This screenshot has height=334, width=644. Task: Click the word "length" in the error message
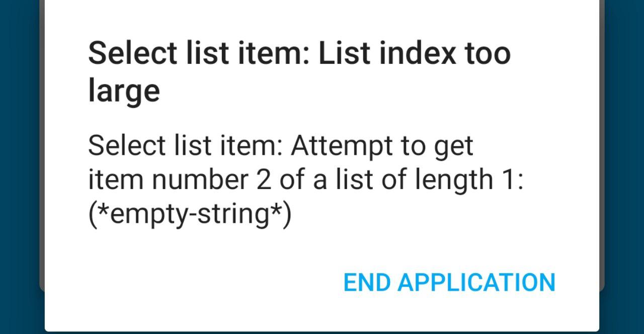click(x=453, y=180)
